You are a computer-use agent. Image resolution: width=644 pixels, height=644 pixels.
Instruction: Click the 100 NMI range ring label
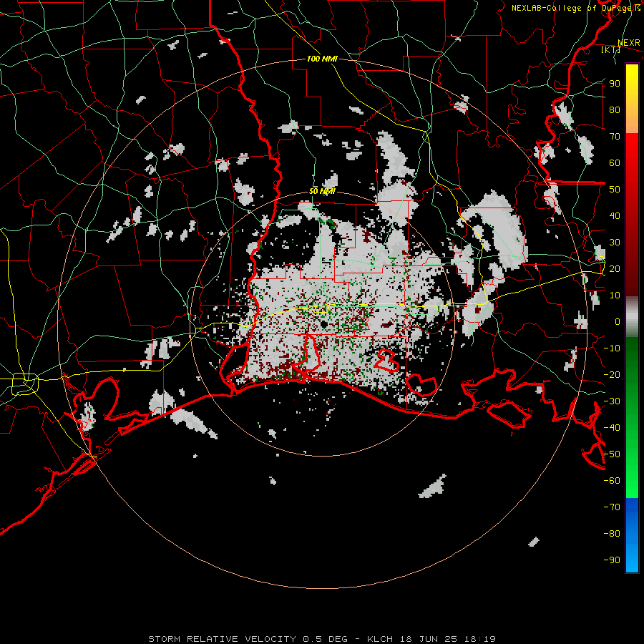(322, 59)
